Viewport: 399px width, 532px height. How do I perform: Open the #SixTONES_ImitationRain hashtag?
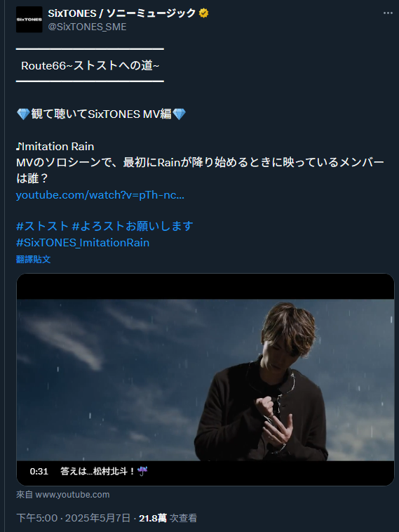coord(83,243)
